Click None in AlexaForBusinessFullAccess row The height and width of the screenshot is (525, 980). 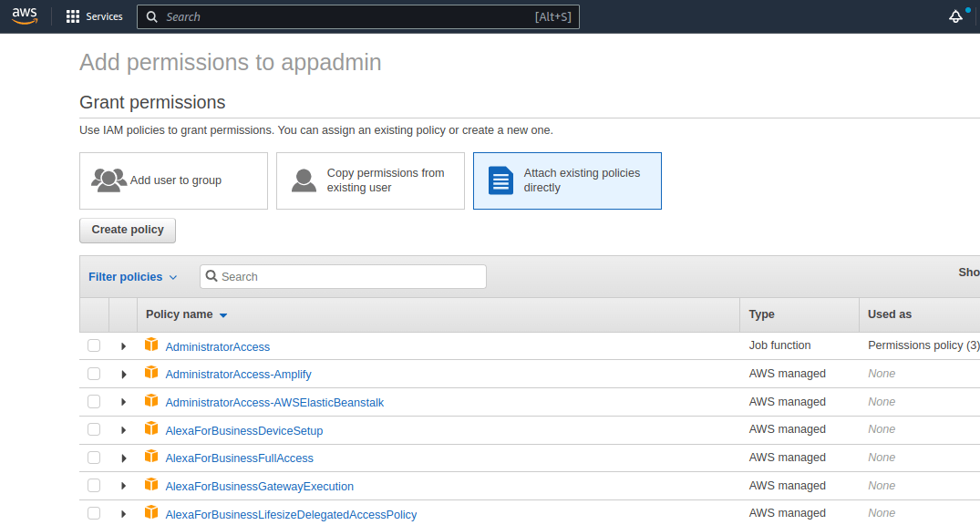pyautogui.click(x=882, y=457)
